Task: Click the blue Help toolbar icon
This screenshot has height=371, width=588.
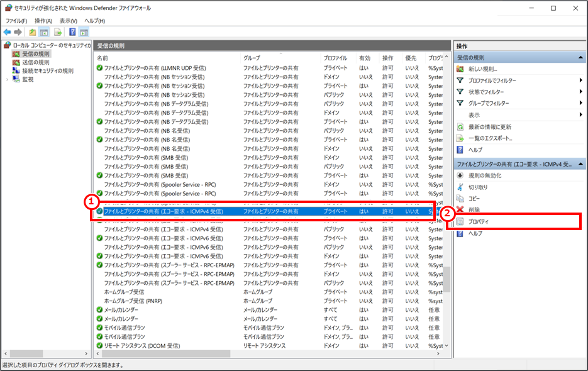Action: click(72, 32)
